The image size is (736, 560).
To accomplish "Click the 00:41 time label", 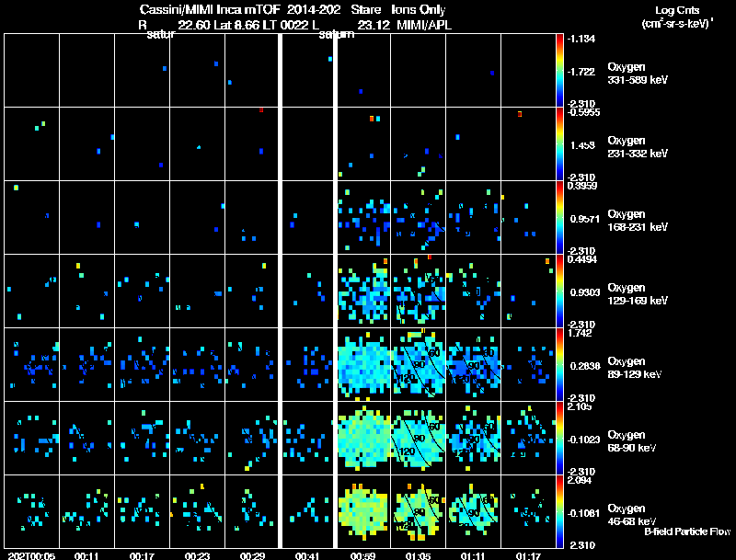I will coord(307,555).
